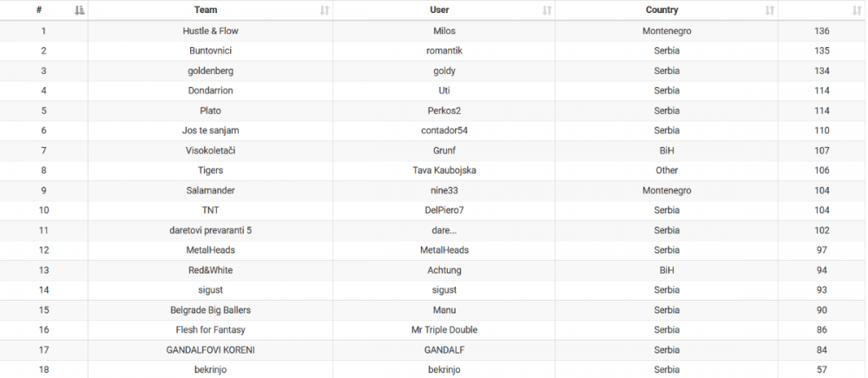Click the User column header label

click(x=439, y=10)
